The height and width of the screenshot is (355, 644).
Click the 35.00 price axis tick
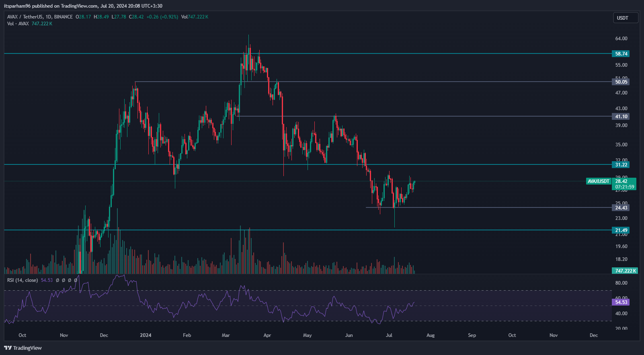tap(621, 145)
